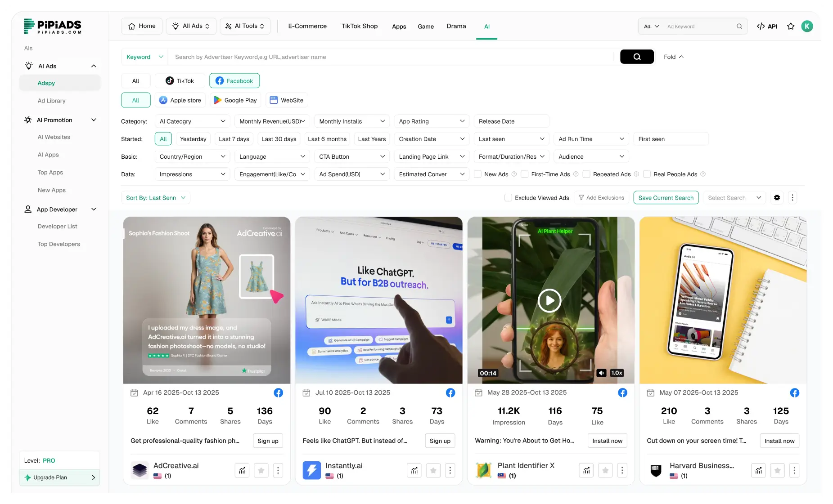Check the Exclude Viewed Ads box
Image resolution: width=833 pixels, height=504 pixels.
[x=508, y=198]
